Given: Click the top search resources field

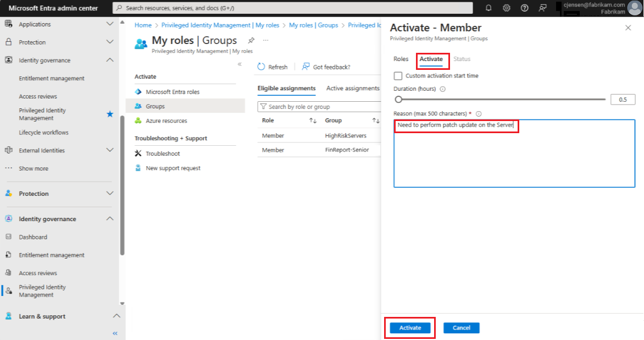Looking at the screenshot, I should pyautogui.click(x=293, y=8).
